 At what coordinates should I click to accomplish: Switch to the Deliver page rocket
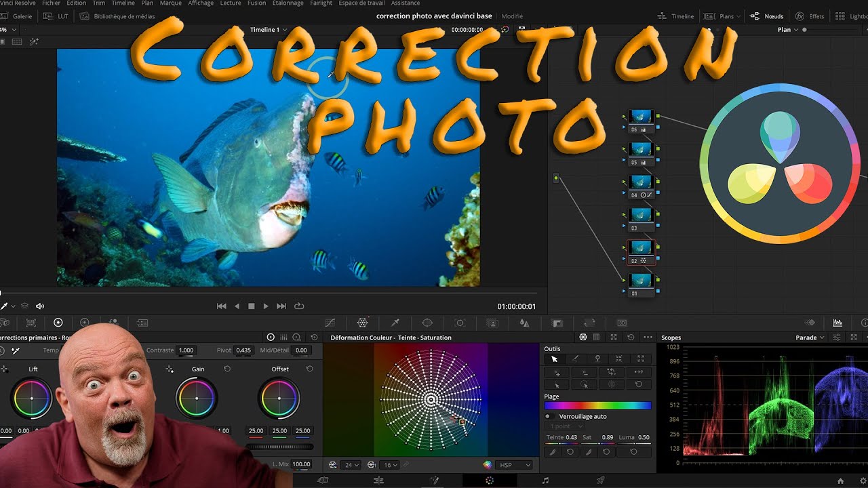pyautogui.click(x=600, y=481)
